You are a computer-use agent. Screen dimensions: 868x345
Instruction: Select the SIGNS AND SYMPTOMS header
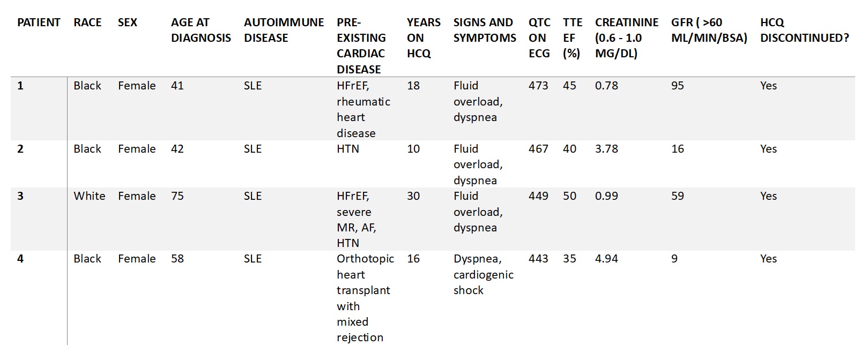pos(484,30)
